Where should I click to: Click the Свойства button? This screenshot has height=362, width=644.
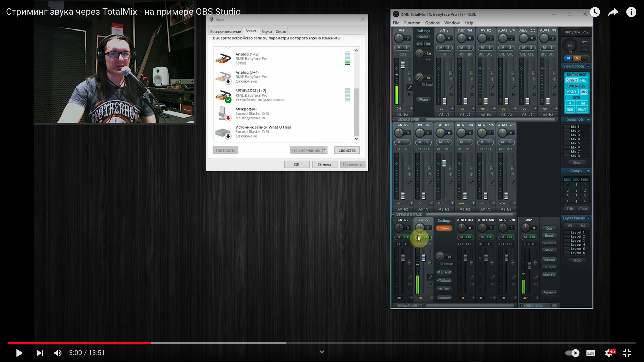[347, 150]
